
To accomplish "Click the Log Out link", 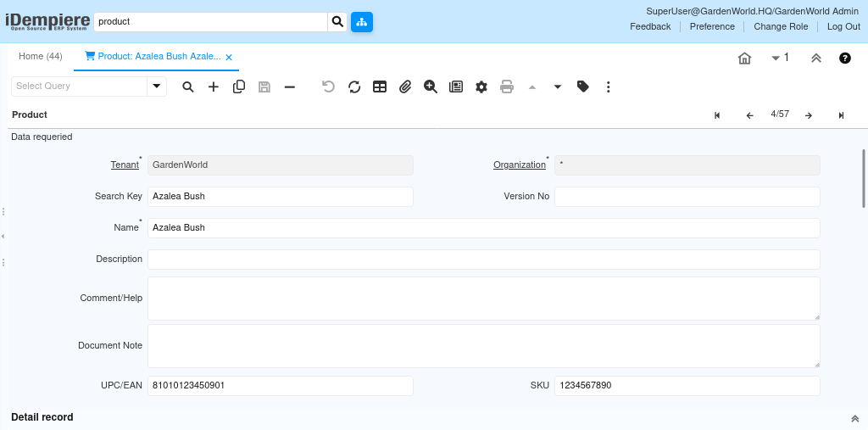I will click(843, 26).
